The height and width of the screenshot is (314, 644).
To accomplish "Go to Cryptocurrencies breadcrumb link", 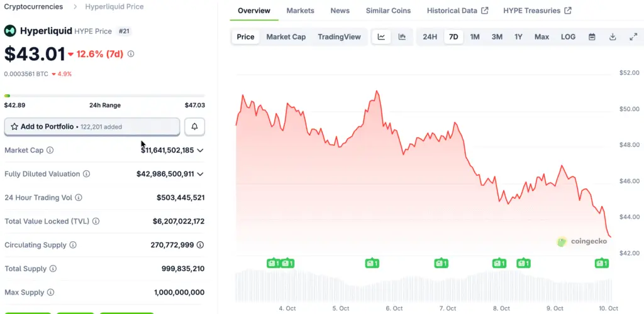I will (33, 7).
